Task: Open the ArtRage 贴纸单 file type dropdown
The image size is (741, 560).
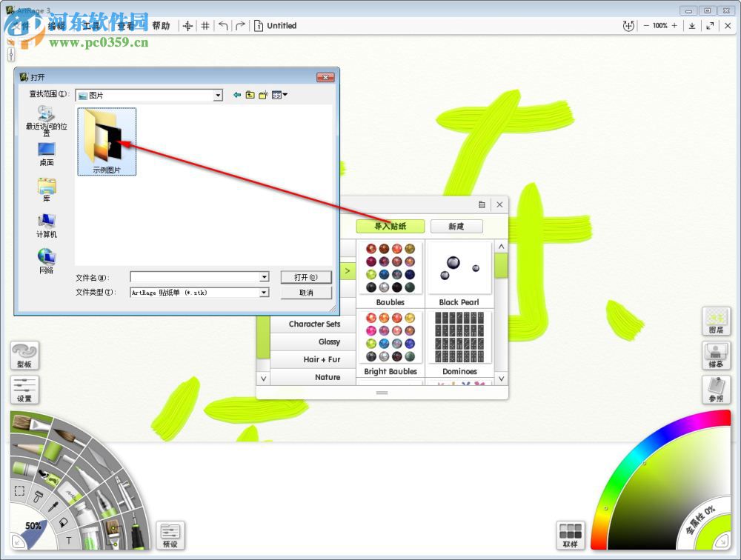Action: pos(264,293)
